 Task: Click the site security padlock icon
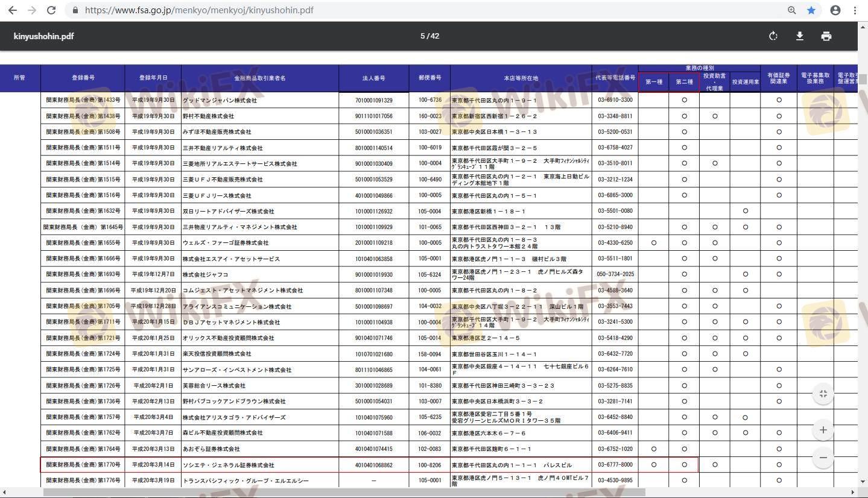coord(75,10)
